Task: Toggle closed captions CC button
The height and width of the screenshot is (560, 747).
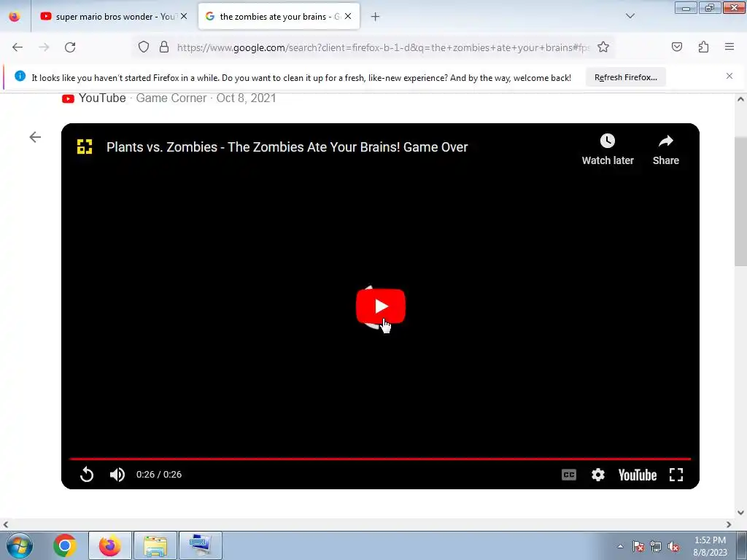Action: pyautogui.click(x=569, y=475)
